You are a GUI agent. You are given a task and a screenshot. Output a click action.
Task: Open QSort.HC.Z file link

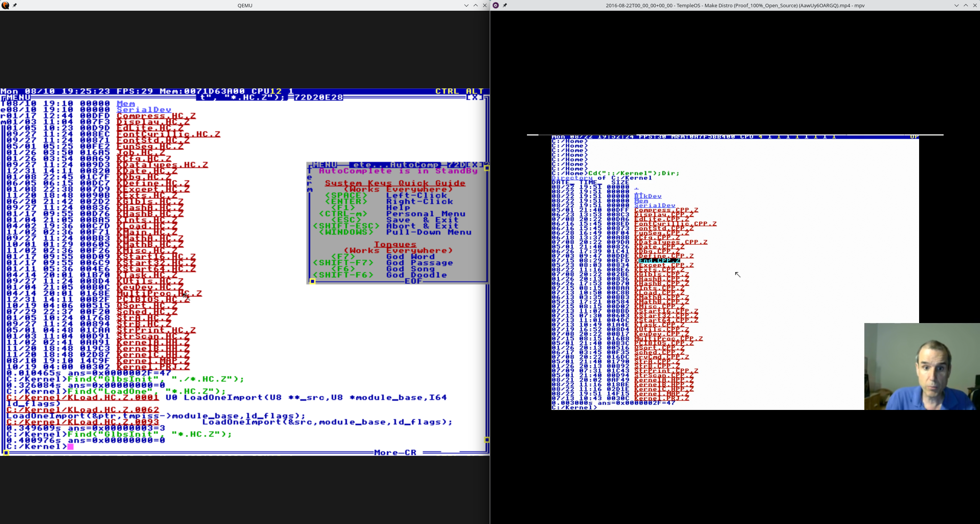pyautogui.click(x=147, y=306)
